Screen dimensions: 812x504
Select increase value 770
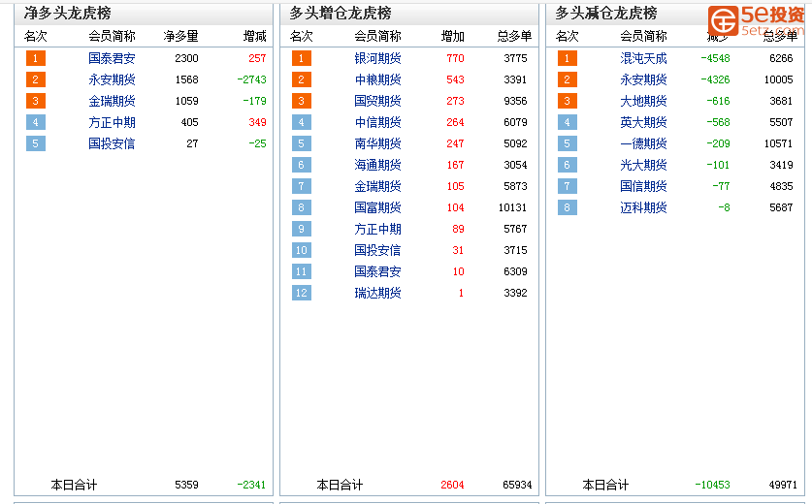455,58
